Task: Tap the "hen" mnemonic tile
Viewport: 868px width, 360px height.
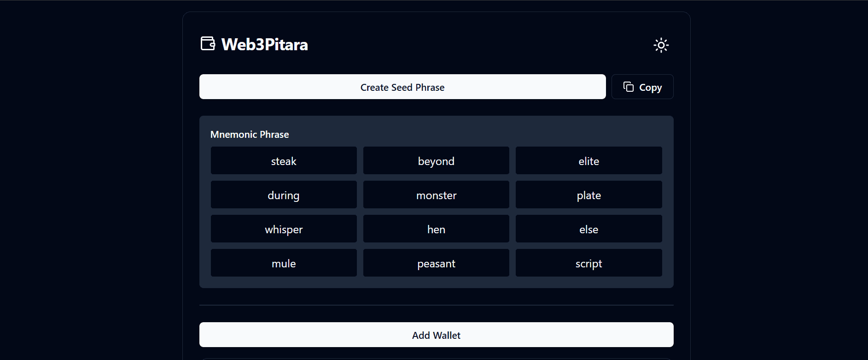Action: point(436,229)
